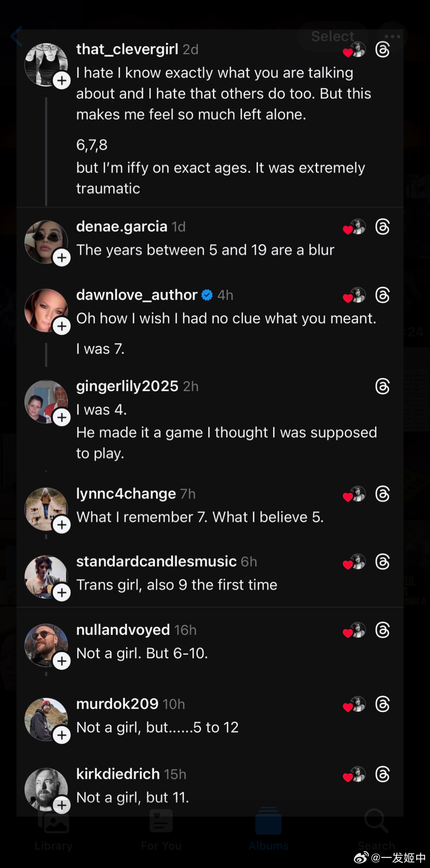Follow that_clevergirl using the plus badge
This screenshot has width=430, height=868.
62,81
